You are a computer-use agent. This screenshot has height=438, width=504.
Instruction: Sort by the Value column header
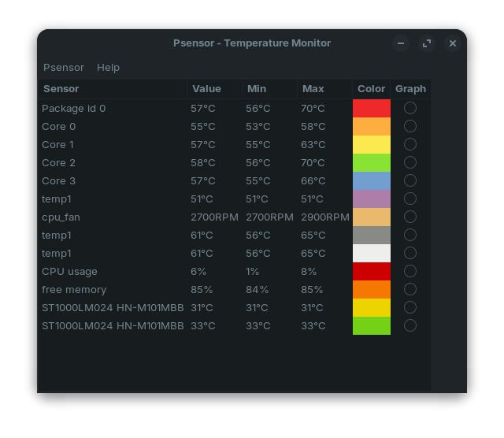[x=206, y=89]
